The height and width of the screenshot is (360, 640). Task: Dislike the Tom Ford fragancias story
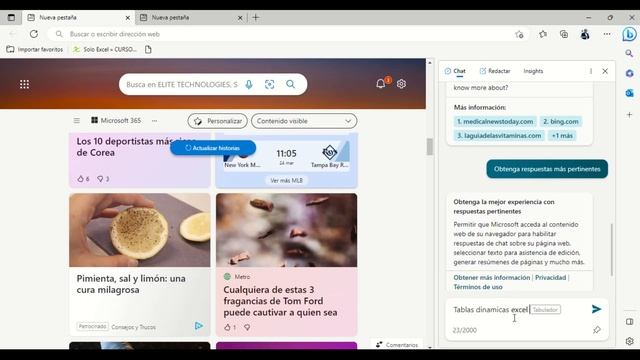pos(247,327)
